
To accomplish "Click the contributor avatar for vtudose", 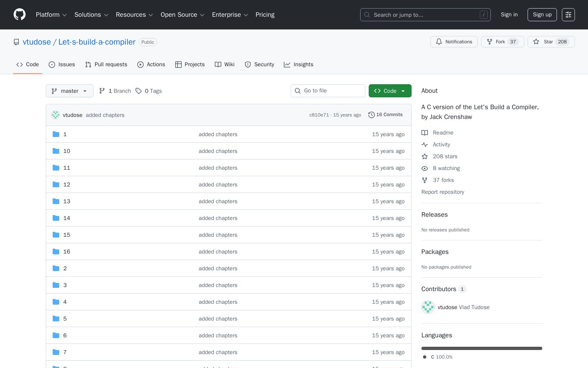I will click(428, 307).
